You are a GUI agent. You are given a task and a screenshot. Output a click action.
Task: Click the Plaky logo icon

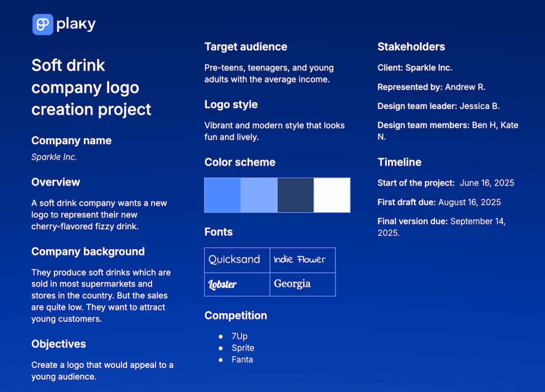tap(42, 24)
